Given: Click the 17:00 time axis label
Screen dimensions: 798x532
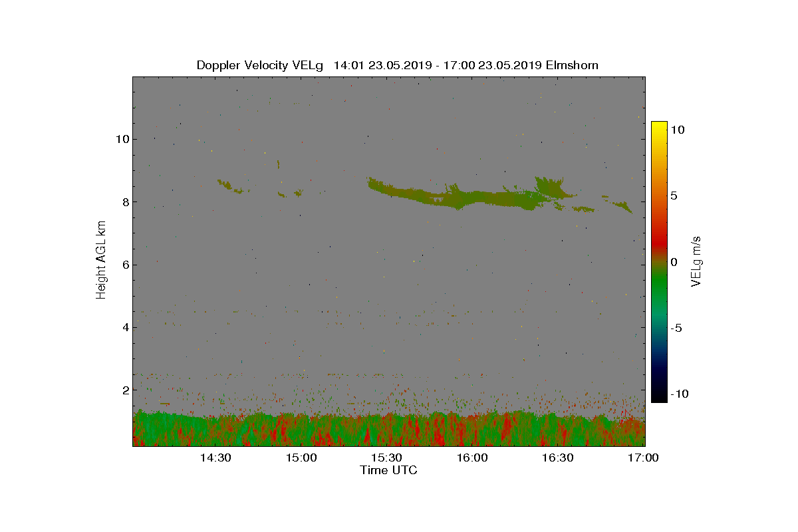Looking at the screenshot, I should click(643, 458).
